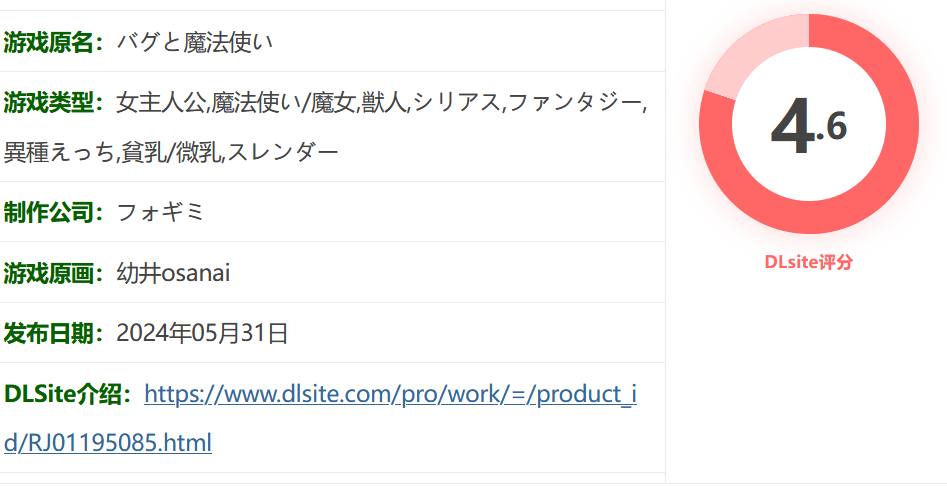
Task: Click the DLSite介绍 field label
Action: click(67, 394)
